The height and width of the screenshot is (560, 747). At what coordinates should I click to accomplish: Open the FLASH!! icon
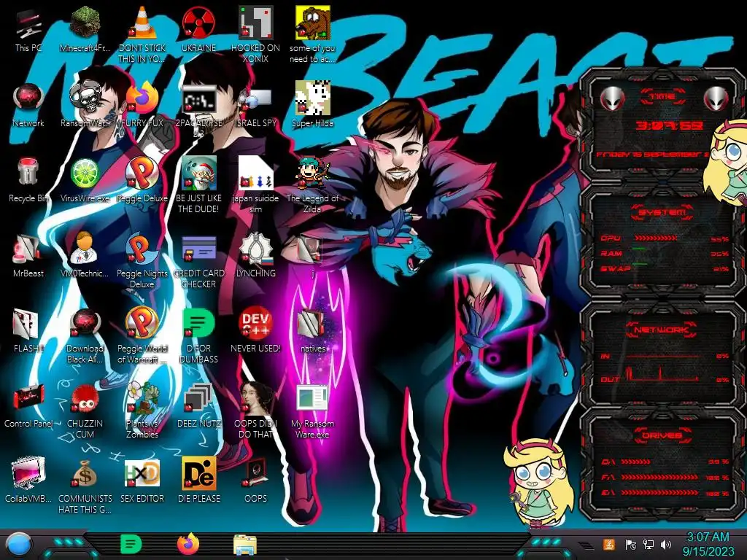(26, 324)
